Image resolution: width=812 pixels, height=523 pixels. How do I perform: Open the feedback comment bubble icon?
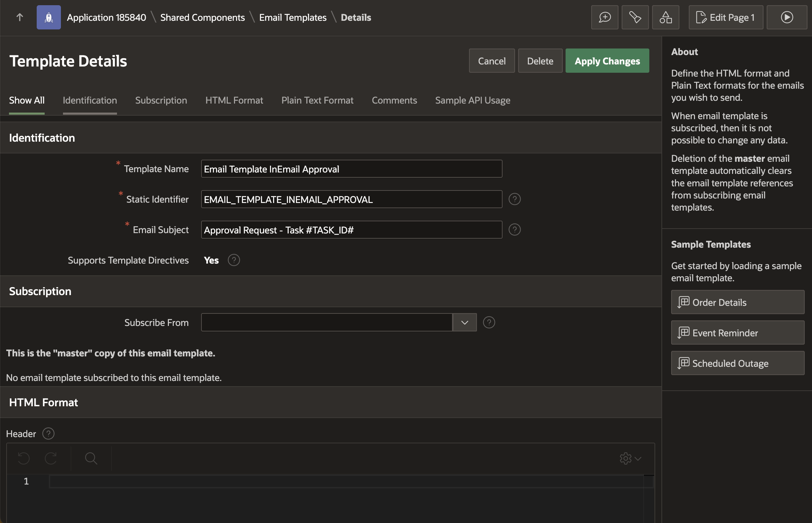click(604, 17)
